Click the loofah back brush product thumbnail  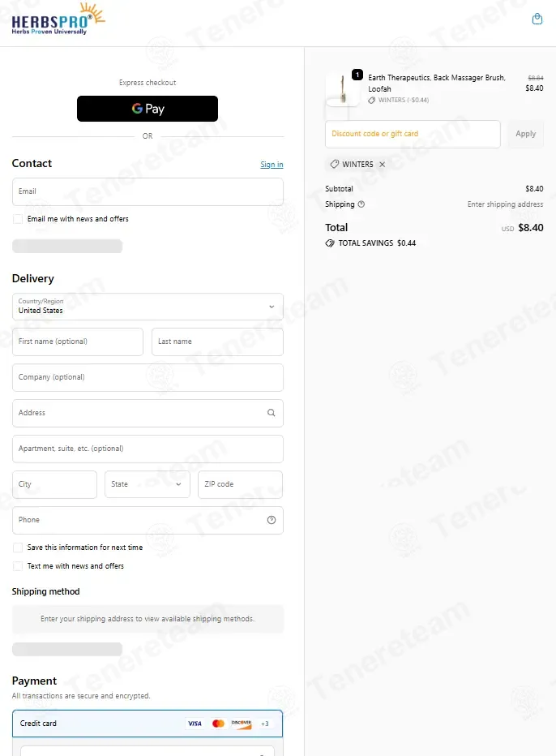[x=342, y=89]
